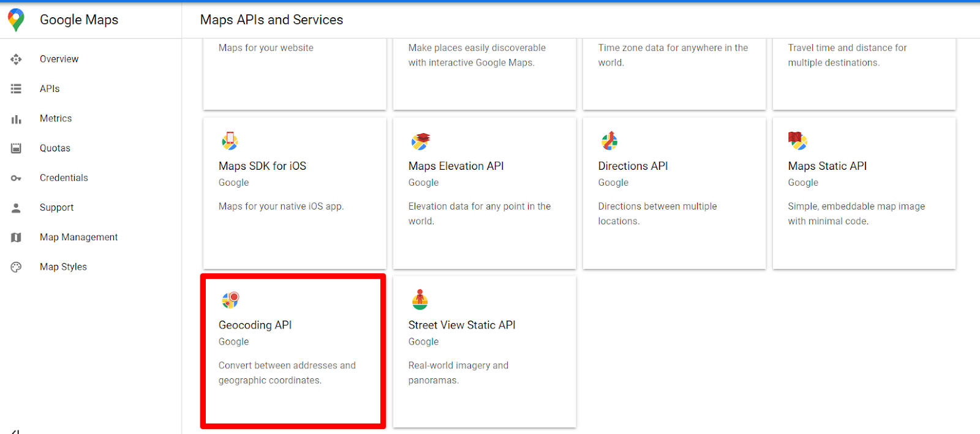
Task: Click the Street View Static API icon
Action: [420, 300]
